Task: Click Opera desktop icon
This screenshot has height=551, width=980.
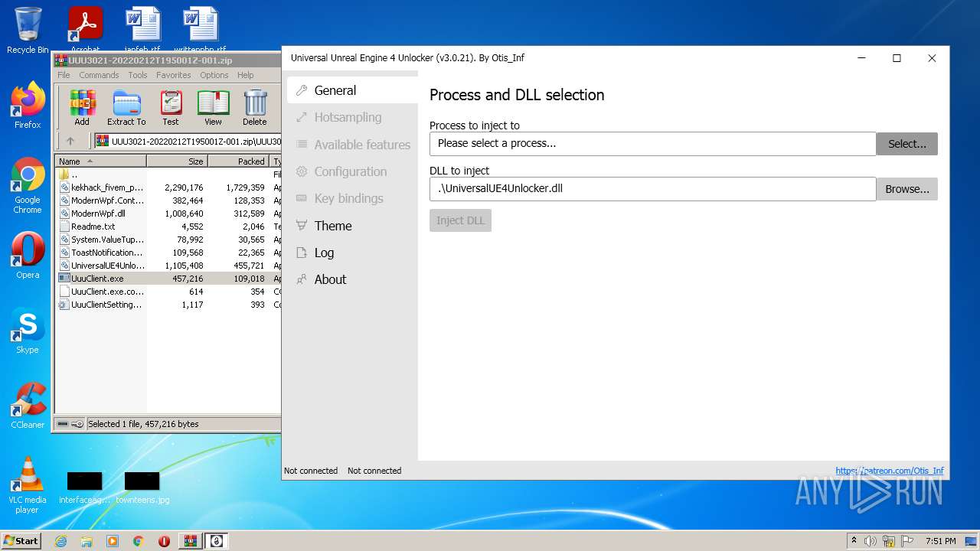Action: click(28, 256)
